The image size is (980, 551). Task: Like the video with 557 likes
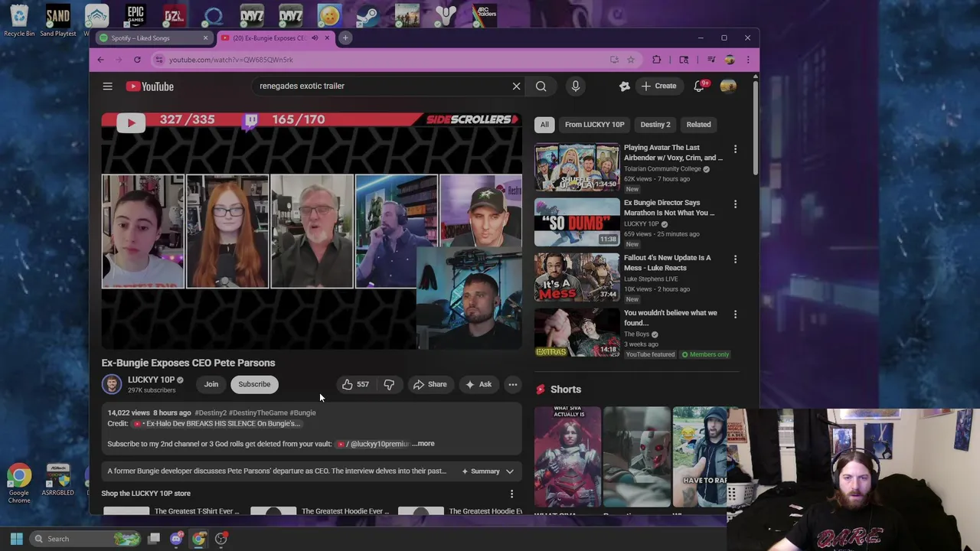(355, 384)
